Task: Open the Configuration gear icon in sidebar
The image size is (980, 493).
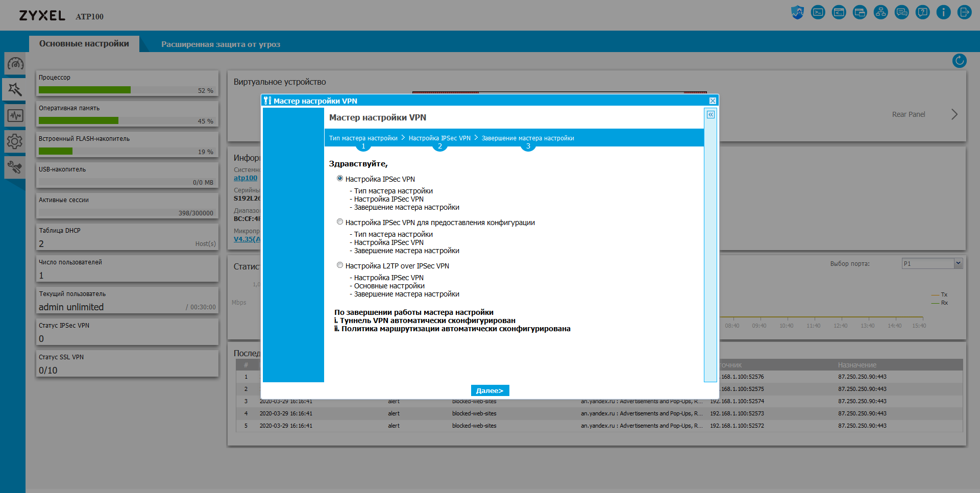Action: pos(15,141)
